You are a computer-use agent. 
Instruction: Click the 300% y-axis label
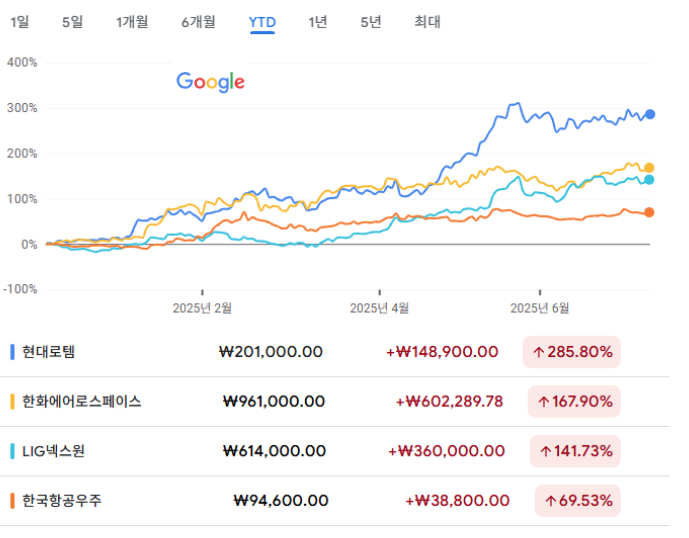pyautogui.click(x=22, y=108)
